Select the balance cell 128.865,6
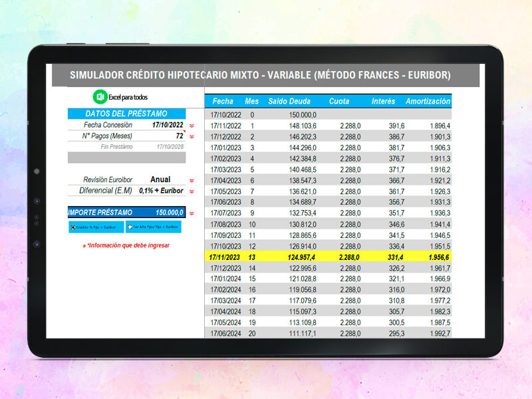This screenshot has width=532, height=399. pos(303,235)
